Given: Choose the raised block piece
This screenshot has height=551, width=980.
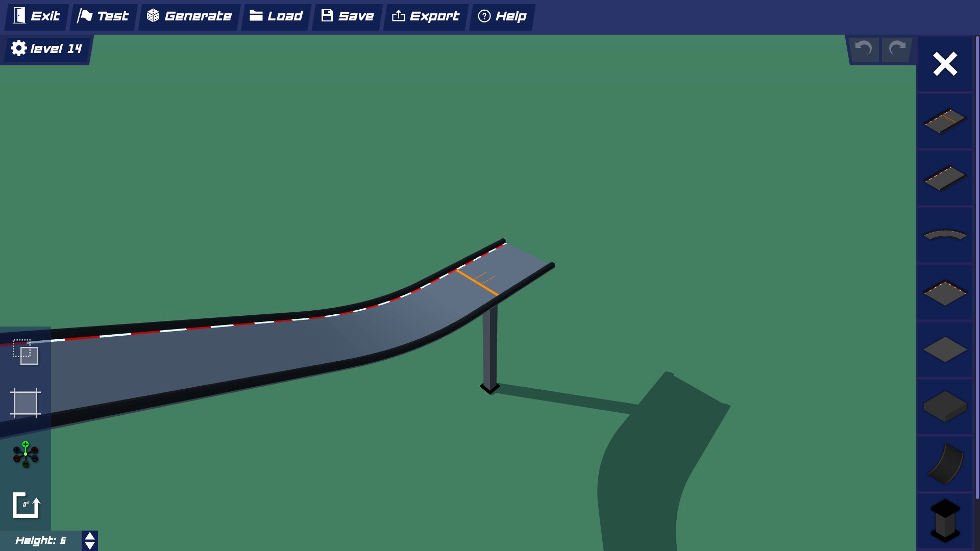Looking at the screenshot, I should point(944,406).
